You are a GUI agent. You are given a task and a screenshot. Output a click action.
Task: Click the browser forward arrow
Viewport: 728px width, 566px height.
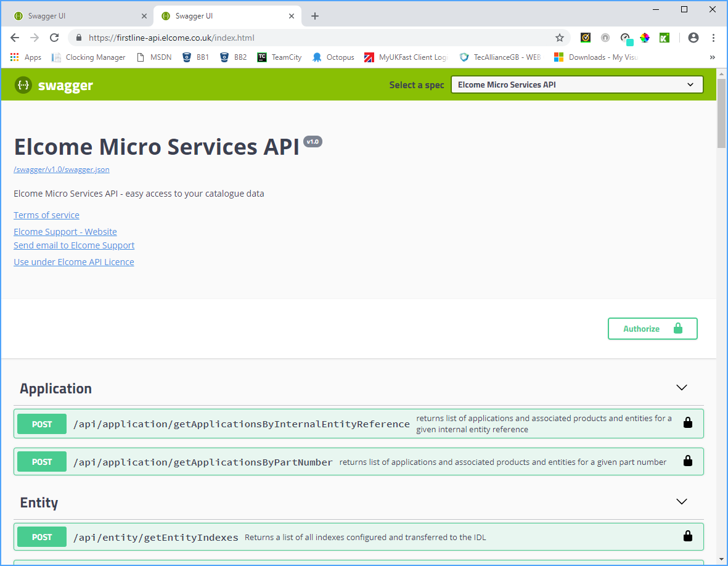click(35, 38)
